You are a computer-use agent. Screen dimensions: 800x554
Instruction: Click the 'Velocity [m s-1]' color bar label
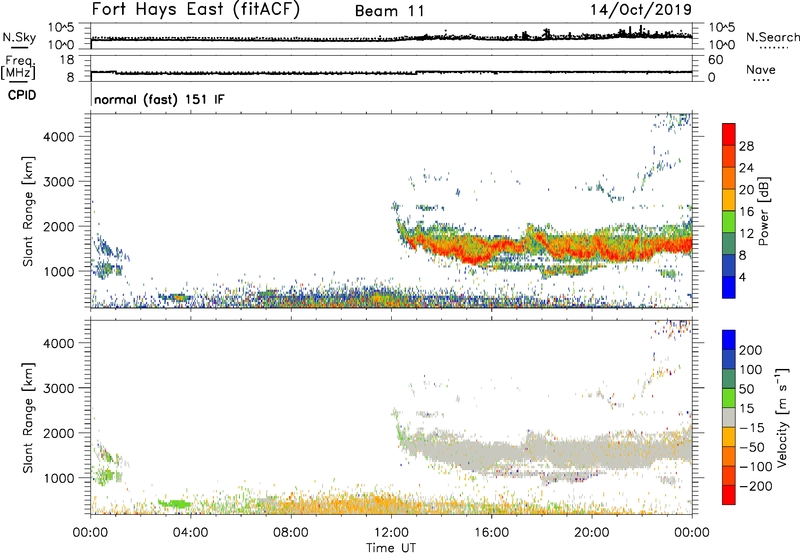[783, 417]
